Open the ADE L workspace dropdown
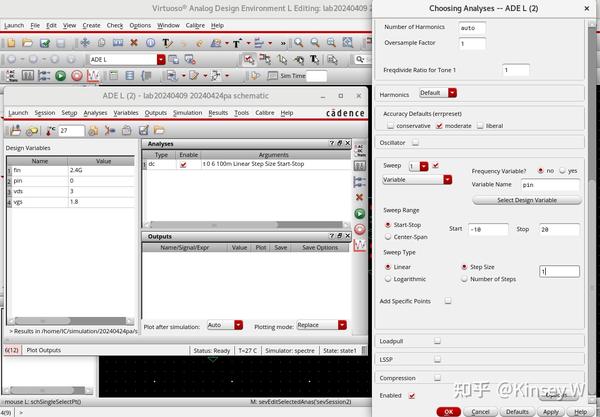The width and height of the screenshot is (600, 417). (161, 59)
